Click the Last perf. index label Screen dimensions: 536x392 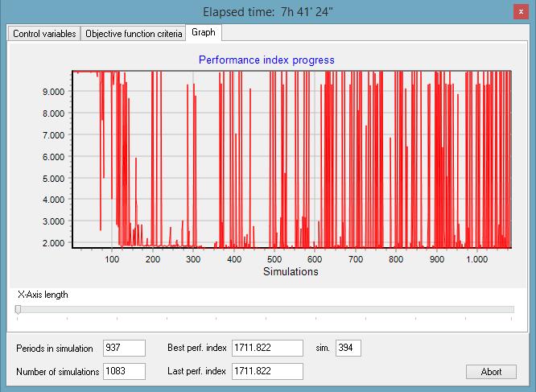tap(196, 371)
